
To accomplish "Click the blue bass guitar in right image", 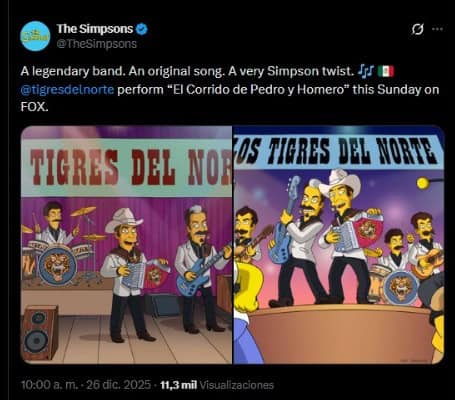I will click(282, 220).
